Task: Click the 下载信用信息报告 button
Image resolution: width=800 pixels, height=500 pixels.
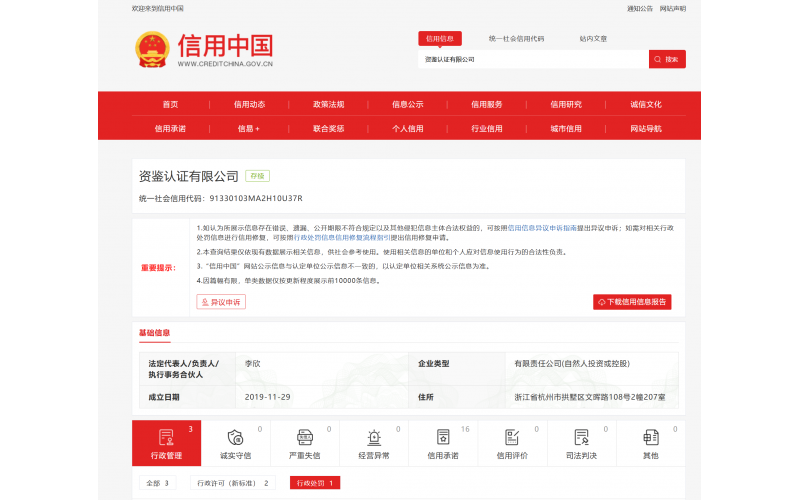Action: [x=632, y=302]
